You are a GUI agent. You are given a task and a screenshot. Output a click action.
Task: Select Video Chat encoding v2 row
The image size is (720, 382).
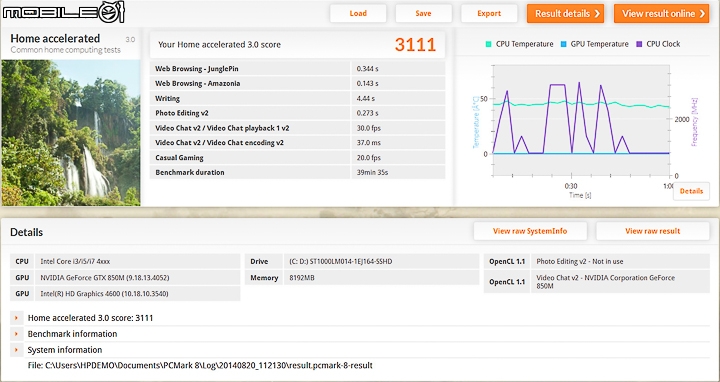(x=298, y=142)
